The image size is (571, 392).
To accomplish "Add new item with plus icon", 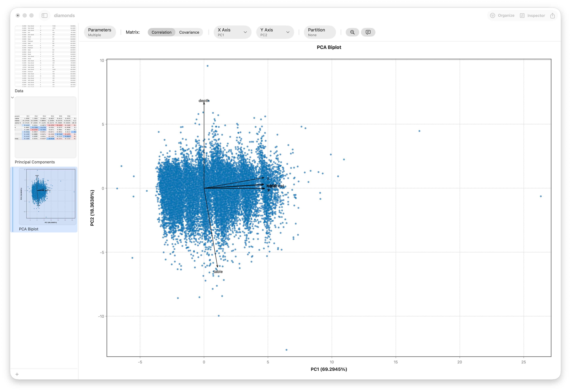I will [x=17, y=374].
